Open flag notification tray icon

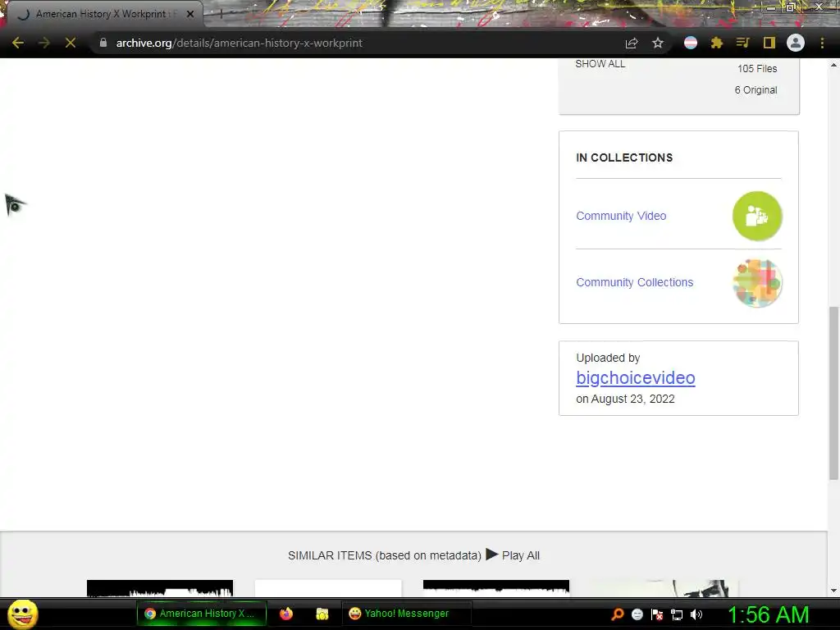657,614
